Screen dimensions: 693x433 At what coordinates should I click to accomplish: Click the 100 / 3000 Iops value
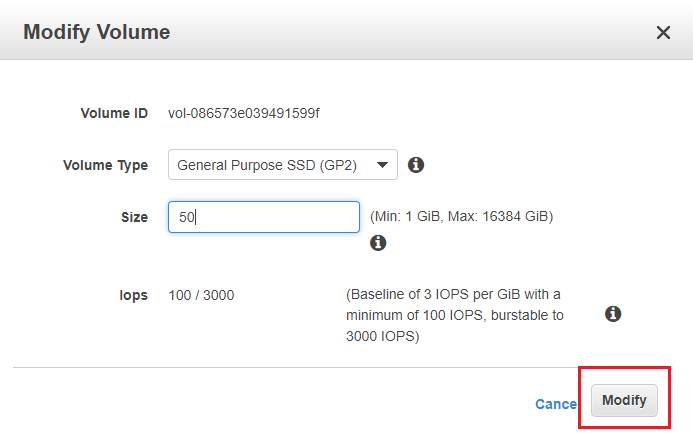click(x=201, y=295)
